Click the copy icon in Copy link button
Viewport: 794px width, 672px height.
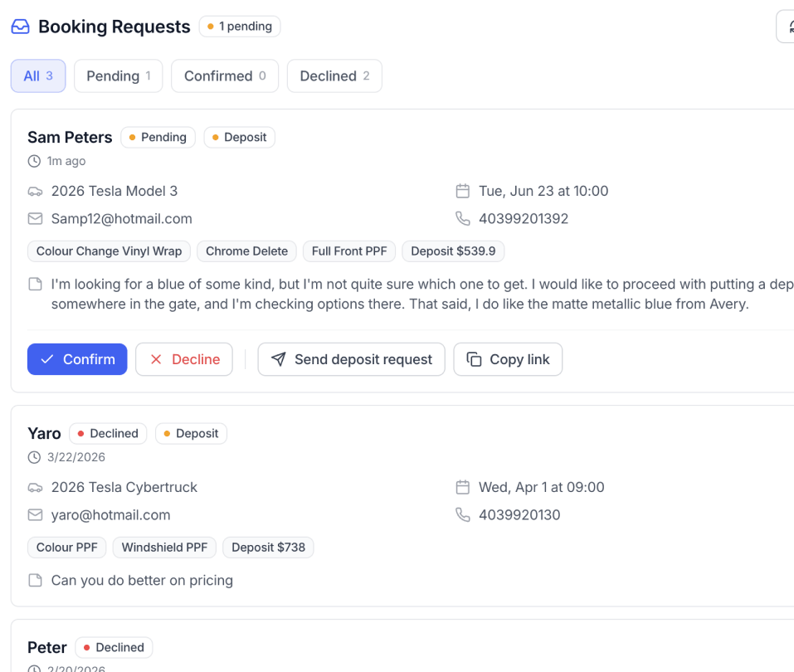(x=474, y=359)
